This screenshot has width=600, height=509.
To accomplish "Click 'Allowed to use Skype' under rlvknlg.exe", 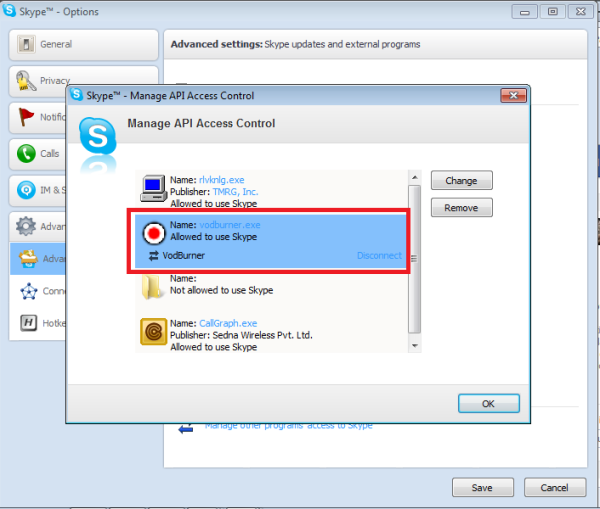I will (214, 204).
